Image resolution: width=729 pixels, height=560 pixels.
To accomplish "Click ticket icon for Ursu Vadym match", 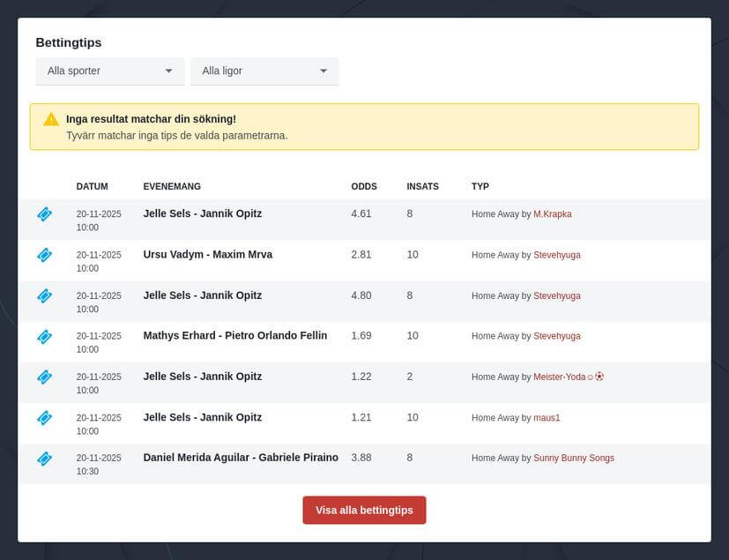I will coord(44,255).
